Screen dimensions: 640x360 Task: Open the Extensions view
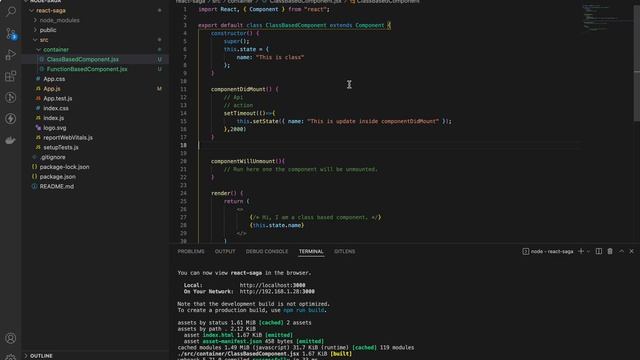pos(11,76)
